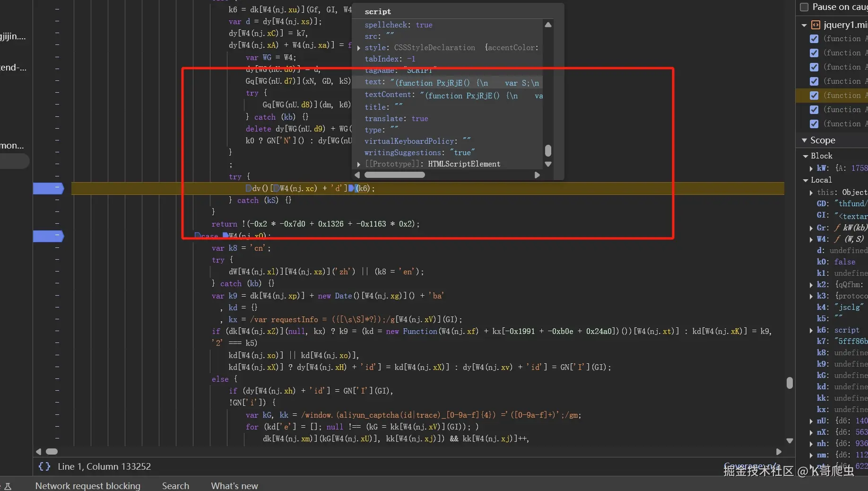Viewport: 868px width, 491px height.
Task: Uncheck the highlighted breakpoint's checkbox
Action: (814, 96)
